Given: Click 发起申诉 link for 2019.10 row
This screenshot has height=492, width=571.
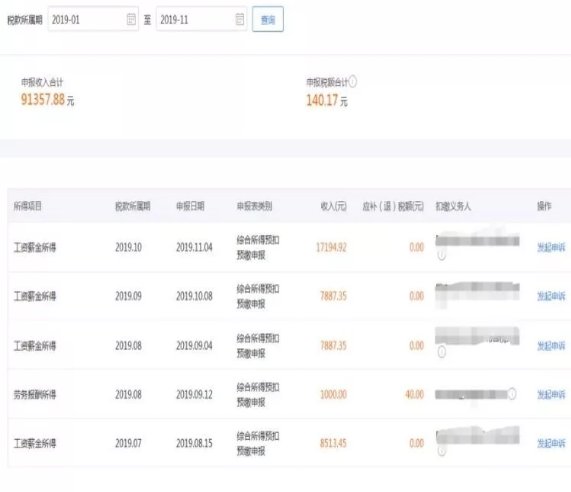Looking at the screenshot, I should click(x=551, y=248).
